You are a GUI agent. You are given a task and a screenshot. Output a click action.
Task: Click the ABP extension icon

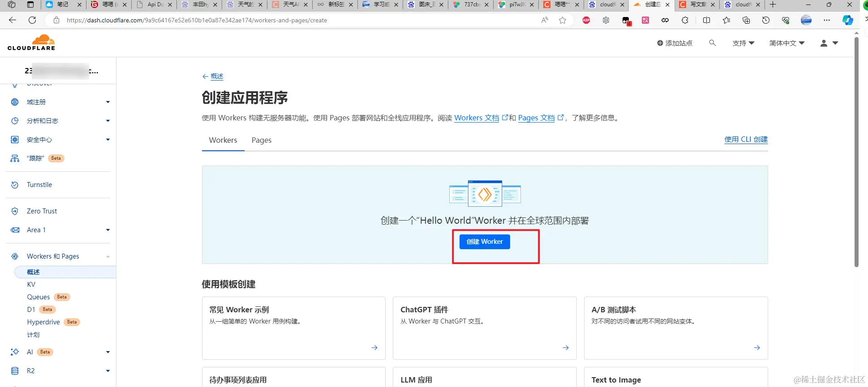click(x=586, y=20)
